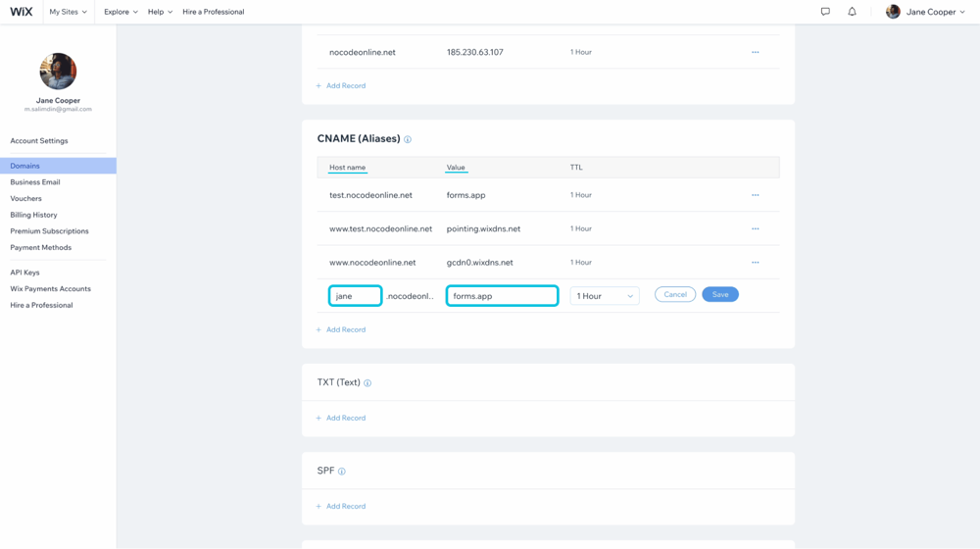Click the Value field containing forms.app

click(x=502, y=296)
